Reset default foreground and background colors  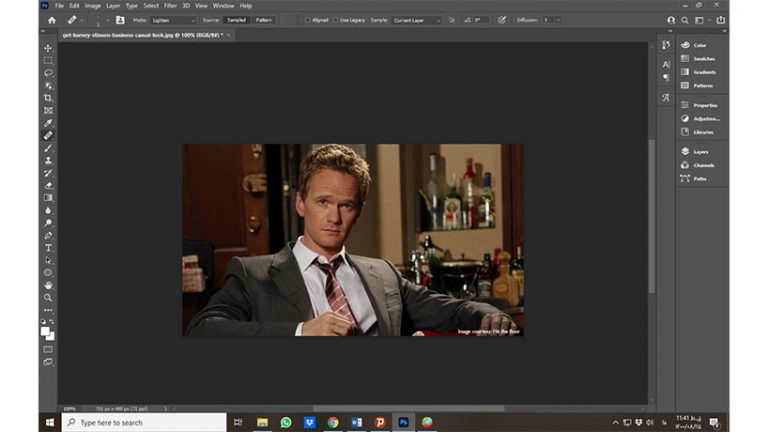(x=43, y=322)
